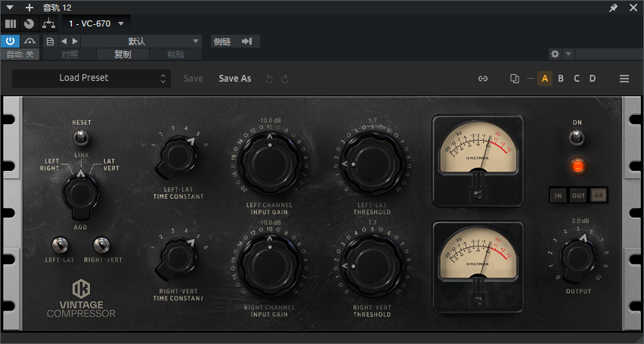
Task: Click the output 2.0 dB value
Action: (x=581, y=221)
